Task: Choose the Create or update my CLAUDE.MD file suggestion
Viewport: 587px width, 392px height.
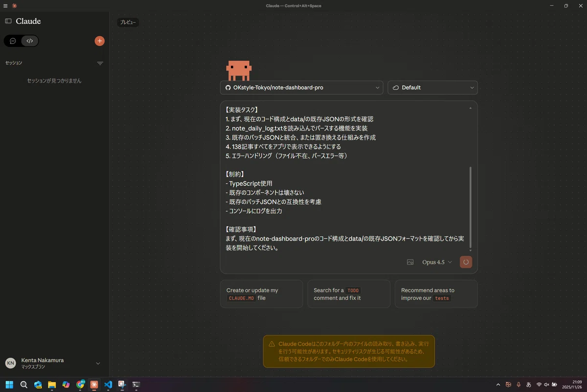Action: coord(261,294)
